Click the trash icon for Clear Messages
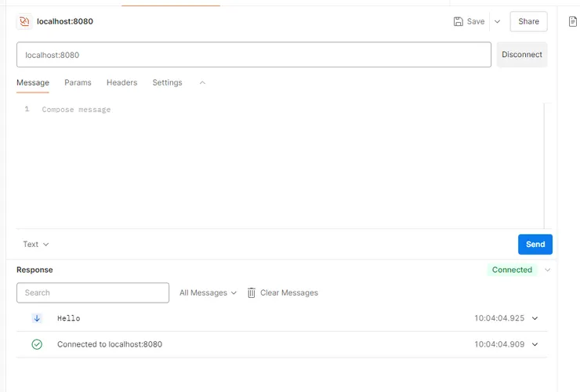The image size is (580, 392). pyautogui.click(x=251, y=292)
